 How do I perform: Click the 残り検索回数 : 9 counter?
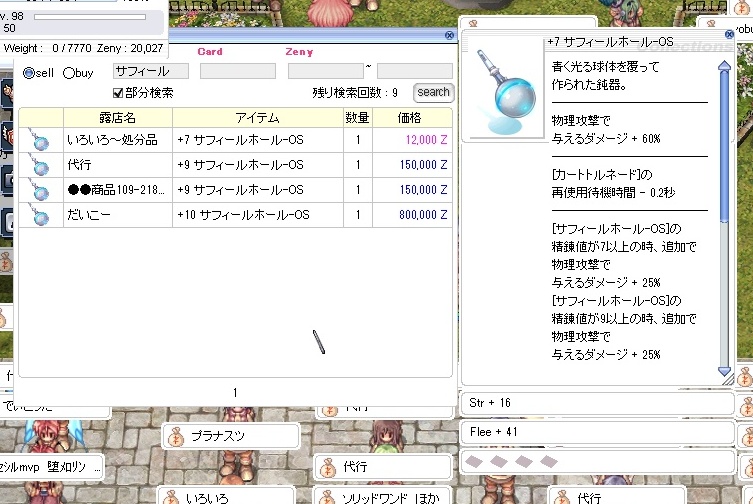click(355, 93)
